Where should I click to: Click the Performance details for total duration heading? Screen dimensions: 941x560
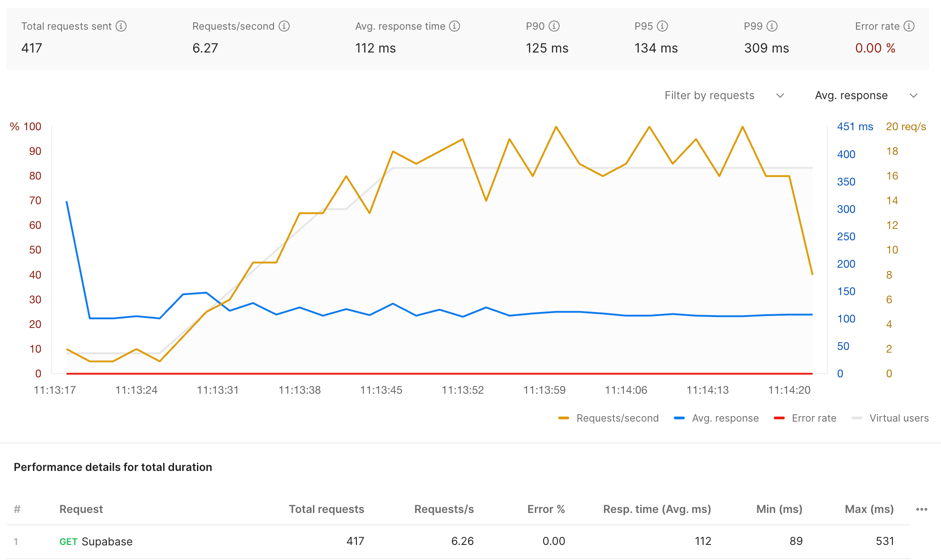click(113, 467)
